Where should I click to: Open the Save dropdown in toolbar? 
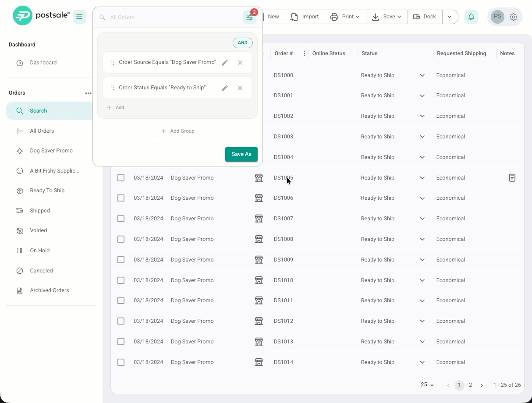(387, 17)
